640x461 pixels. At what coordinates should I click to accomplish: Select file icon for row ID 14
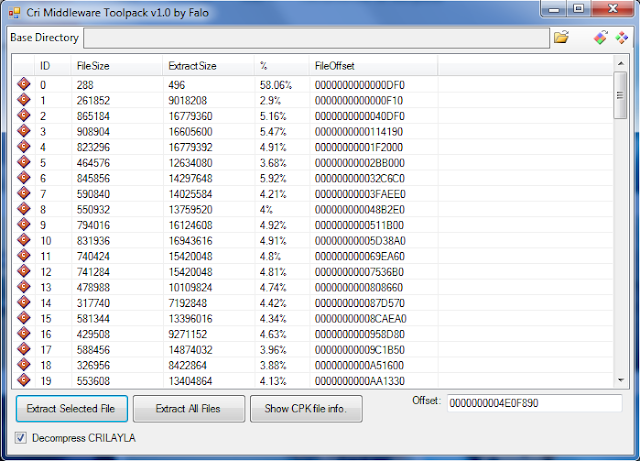[24, 302]
